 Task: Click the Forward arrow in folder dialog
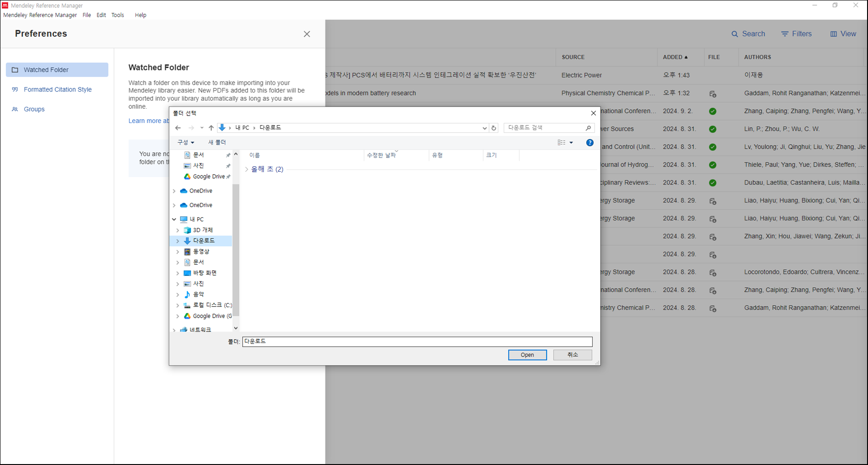point(191,128)
